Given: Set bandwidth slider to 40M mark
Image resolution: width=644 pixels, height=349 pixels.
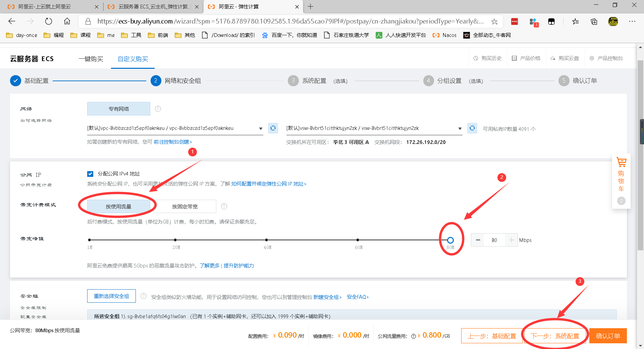Looking at the screenshot, I should [266, 240].
